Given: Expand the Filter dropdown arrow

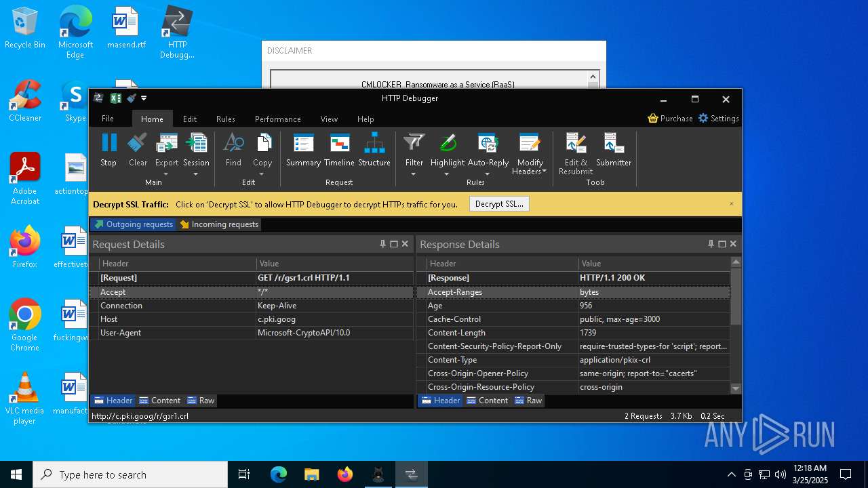Looking at the screenshot, I should [414, 174].
